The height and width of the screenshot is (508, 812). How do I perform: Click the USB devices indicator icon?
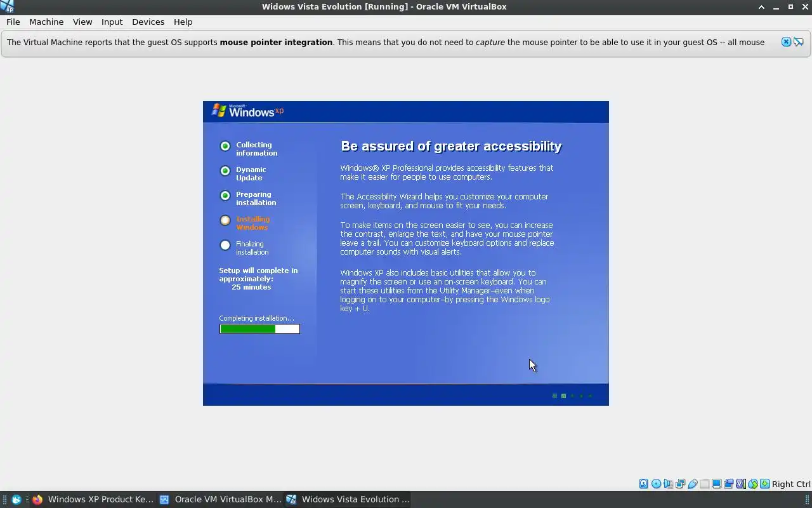(x=692, y=484)
